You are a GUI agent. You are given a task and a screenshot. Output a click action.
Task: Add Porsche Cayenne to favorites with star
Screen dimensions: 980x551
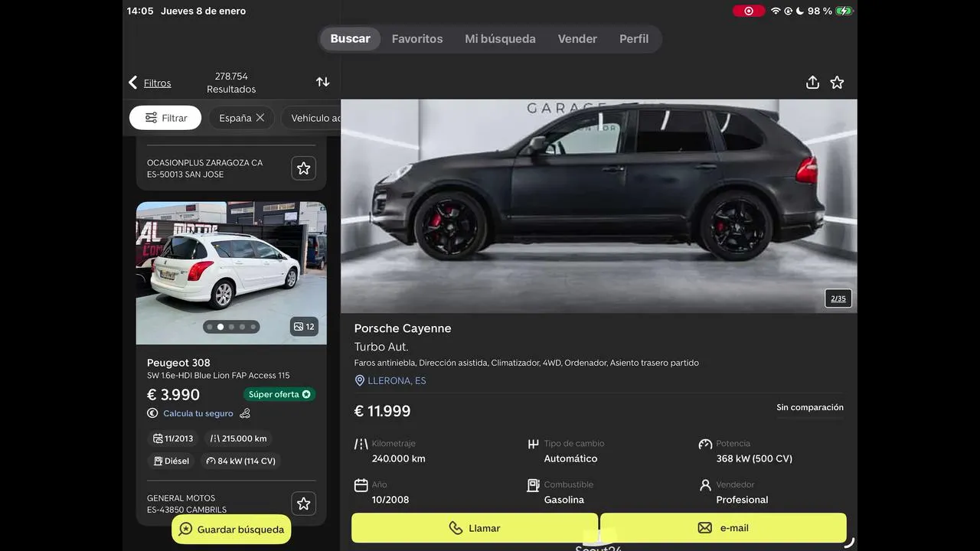click(x=838, y=82)
